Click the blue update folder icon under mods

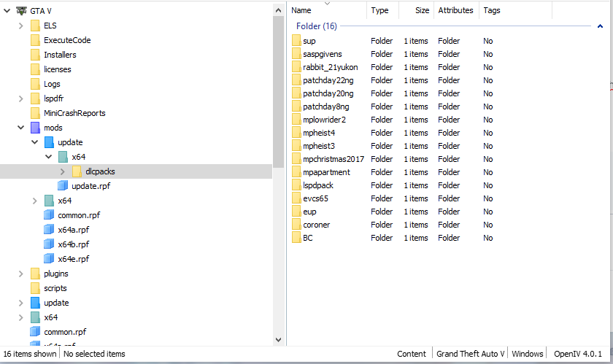coord(50,142)
